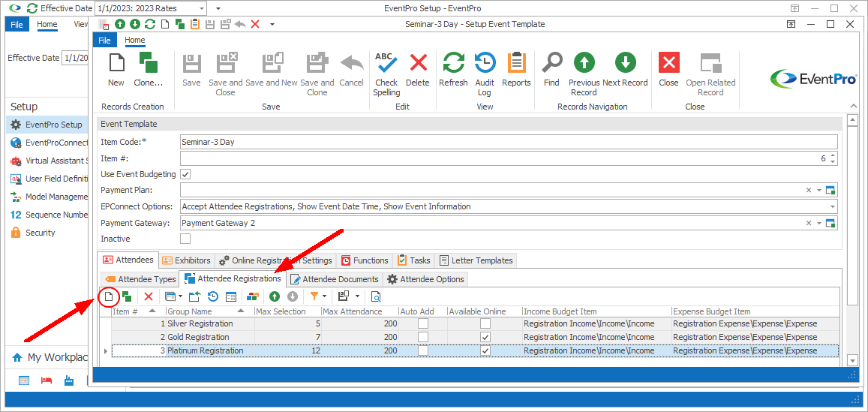Image resolution: width=868 pixels, height=412 pixels.
Task: Click quick access toolbar orange clipboard reports icon
Action: 194,24
